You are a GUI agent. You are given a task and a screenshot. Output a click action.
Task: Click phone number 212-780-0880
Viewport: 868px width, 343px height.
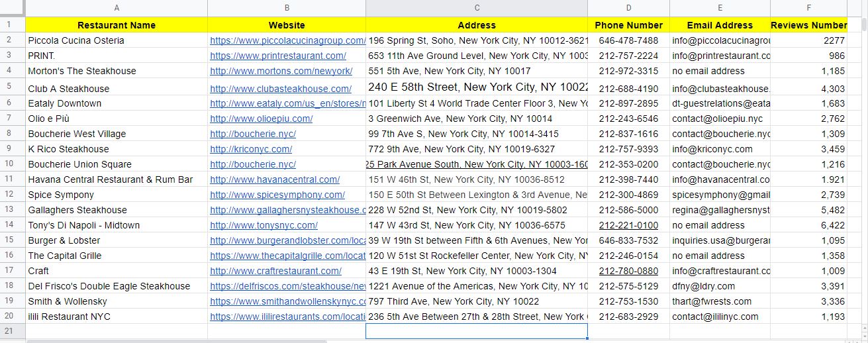tap(628, 271)
